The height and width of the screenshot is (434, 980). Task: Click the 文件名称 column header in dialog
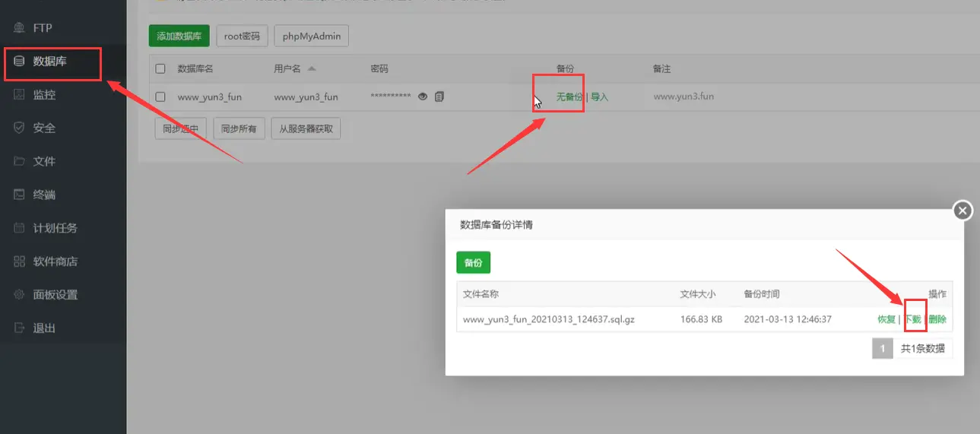tap(480, 294)
